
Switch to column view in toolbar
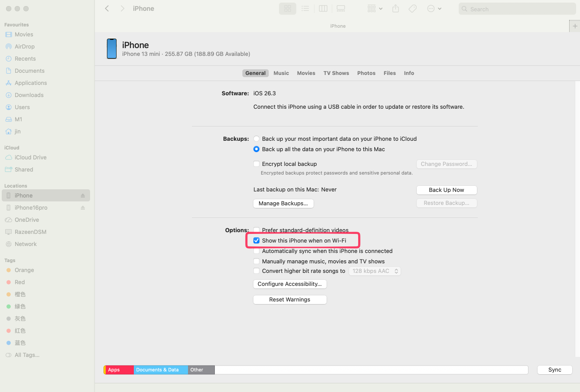point(323,9)
